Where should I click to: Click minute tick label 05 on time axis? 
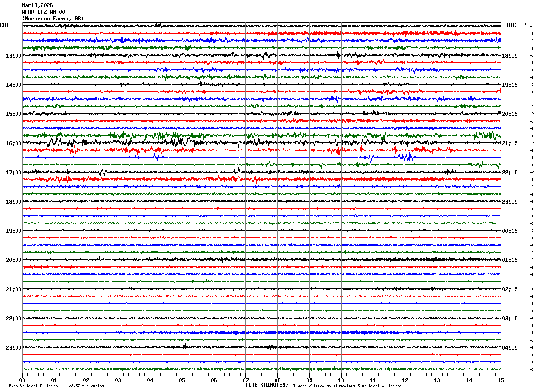(x=182, y=380)
